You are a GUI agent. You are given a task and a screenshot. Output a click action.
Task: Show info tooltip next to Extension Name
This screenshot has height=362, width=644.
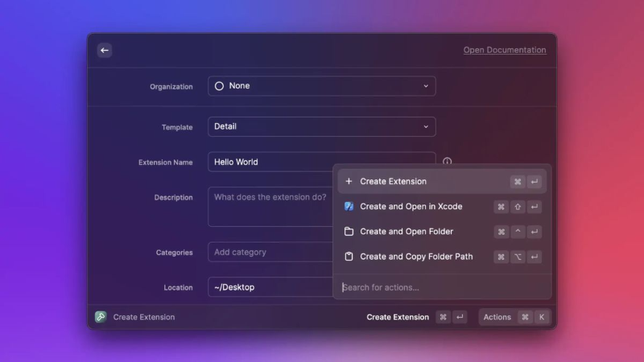point(447,162)
